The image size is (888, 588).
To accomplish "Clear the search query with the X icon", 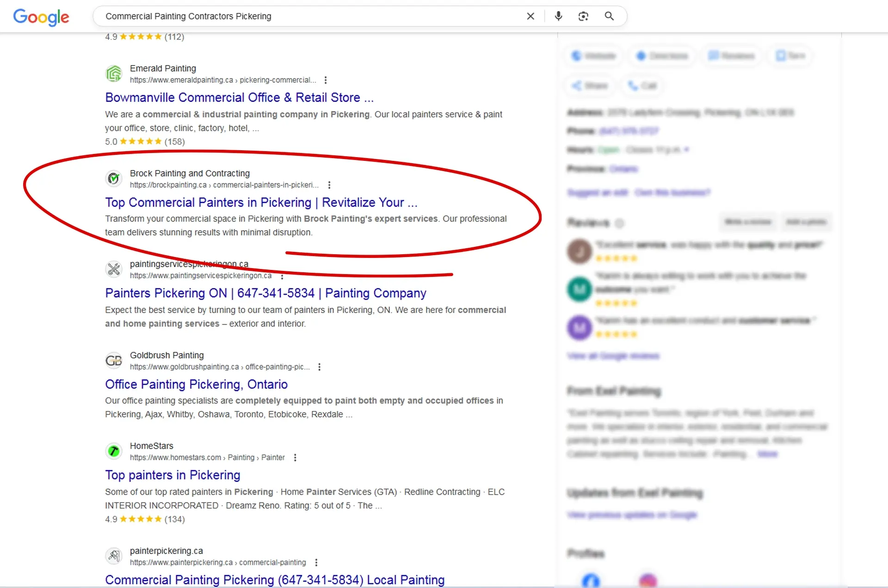I will point(530,16).
